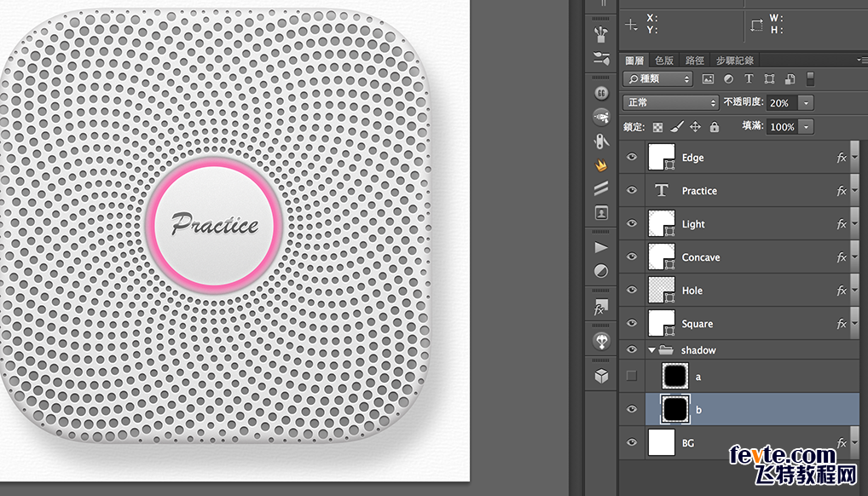This screenshot has width=868, height=496.
Task: Click the pixel layer filter icon
Action: (x=708, y=79)
